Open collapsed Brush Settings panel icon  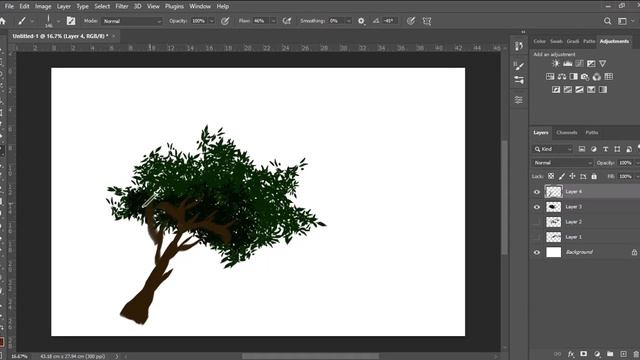click(x=519, y=80)
